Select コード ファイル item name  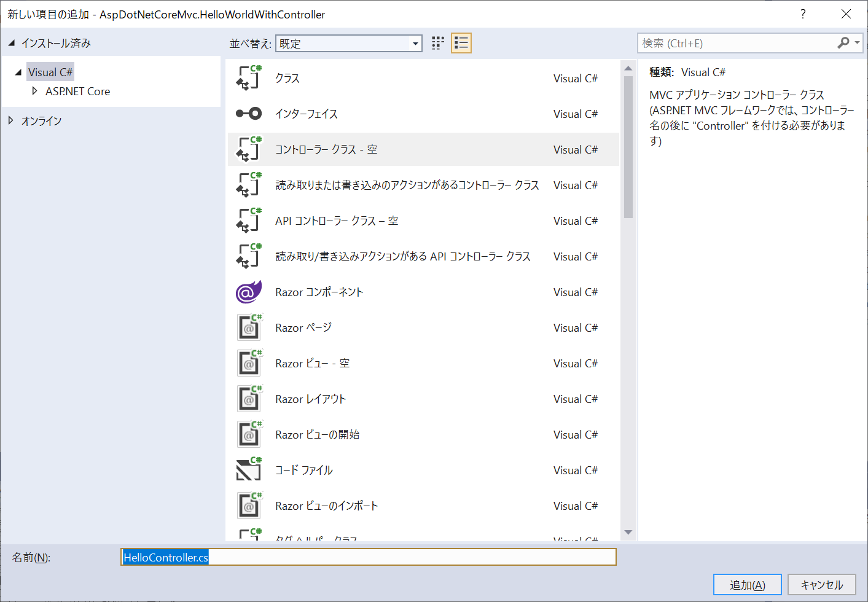click(x=304, y=470)
